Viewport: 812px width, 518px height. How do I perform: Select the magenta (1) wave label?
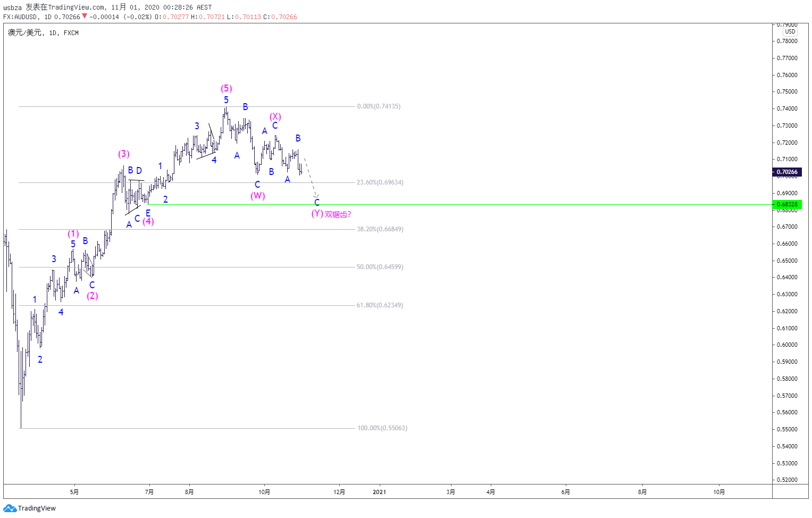click(73, 233)
